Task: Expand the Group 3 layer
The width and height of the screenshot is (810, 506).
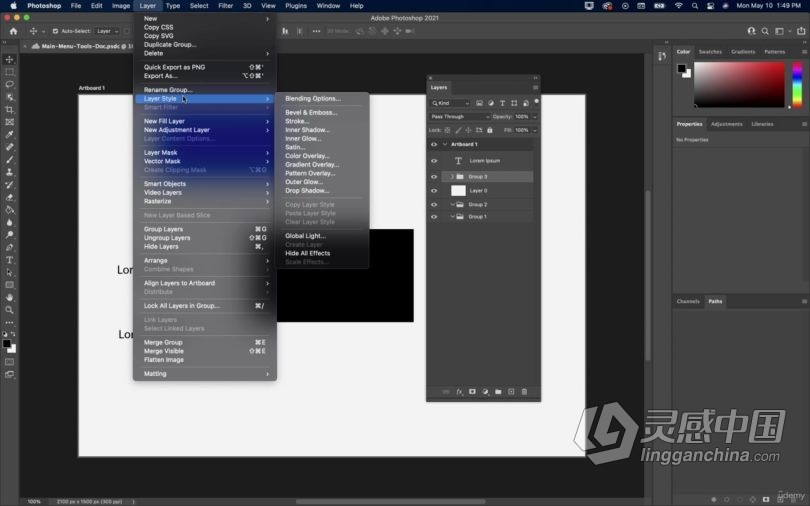Action: pyautogui.click(x=452, y=177)
